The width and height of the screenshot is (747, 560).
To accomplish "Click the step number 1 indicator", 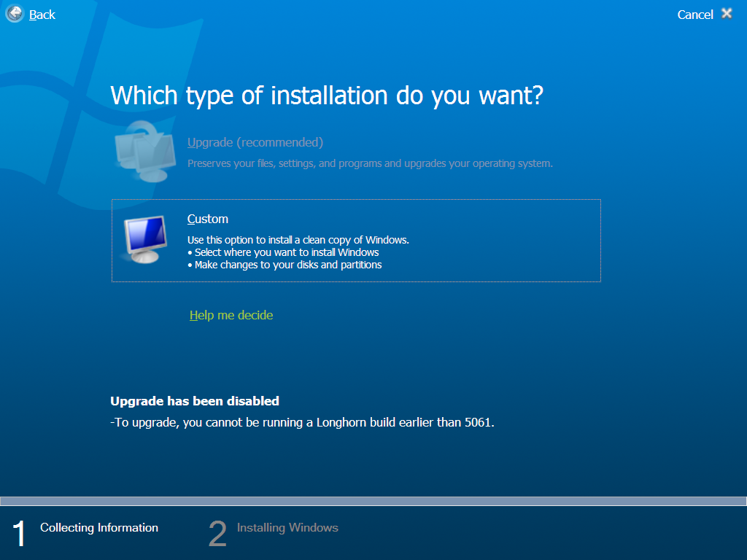I will point(18,533).
